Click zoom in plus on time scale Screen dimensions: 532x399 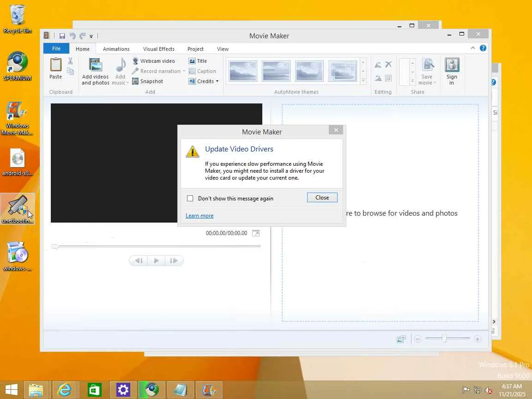coord(478,339)
